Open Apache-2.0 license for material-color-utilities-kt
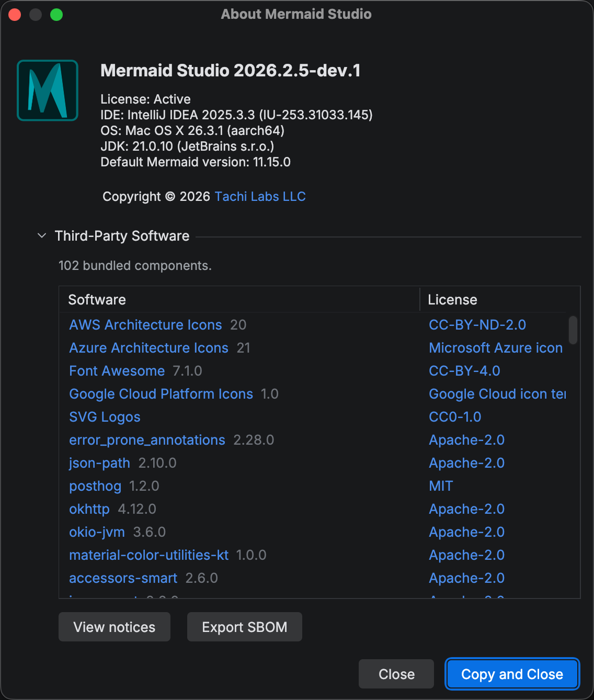594x700 pixels. tap(466, 555)
